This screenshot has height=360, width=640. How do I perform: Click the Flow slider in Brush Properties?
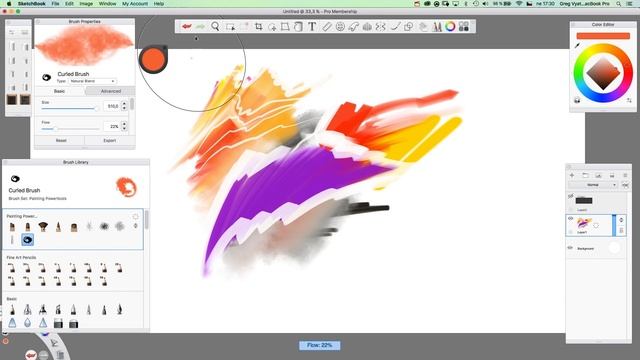pyautogui.click(x=70, y=129)
